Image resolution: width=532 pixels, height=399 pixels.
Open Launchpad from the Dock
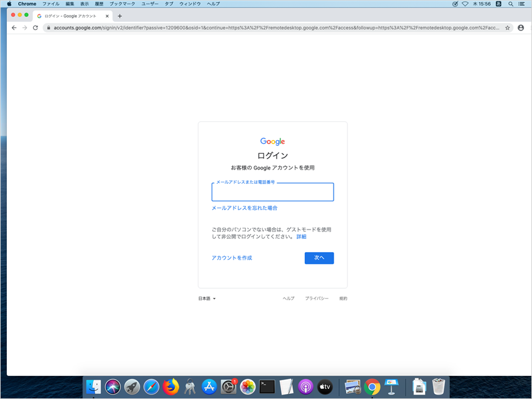tap(132, 386)
